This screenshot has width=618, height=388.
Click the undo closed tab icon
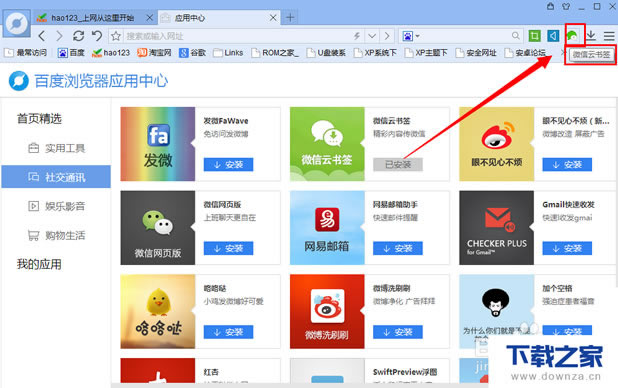[97, 36]
